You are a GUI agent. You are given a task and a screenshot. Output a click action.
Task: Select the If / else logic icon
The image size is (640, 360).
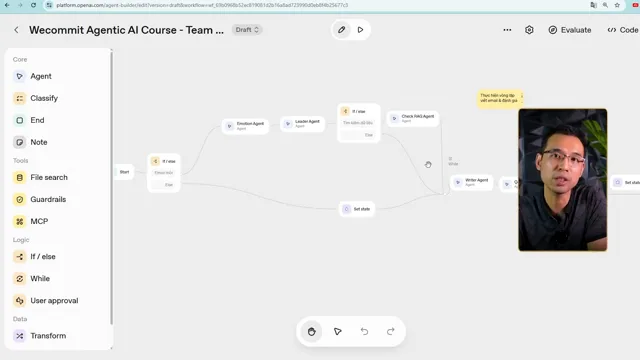[x=19, y=257]
